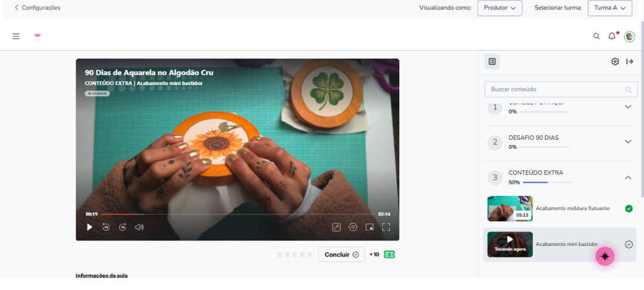Screen dimensions: 644x290
Task: Go back to Configurações
Action: click(38, 8)
